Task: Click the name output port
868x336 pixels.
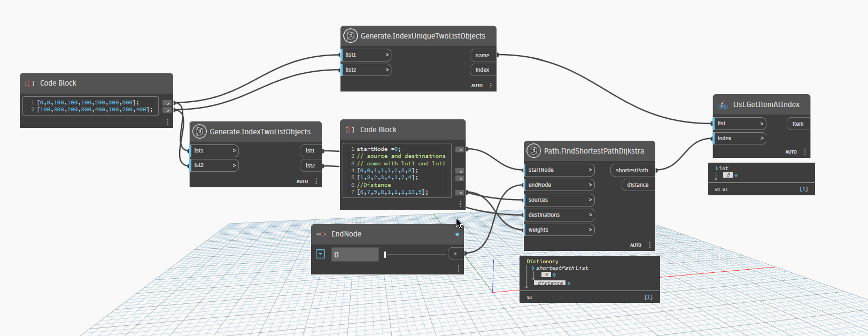Action: [483, 55]
